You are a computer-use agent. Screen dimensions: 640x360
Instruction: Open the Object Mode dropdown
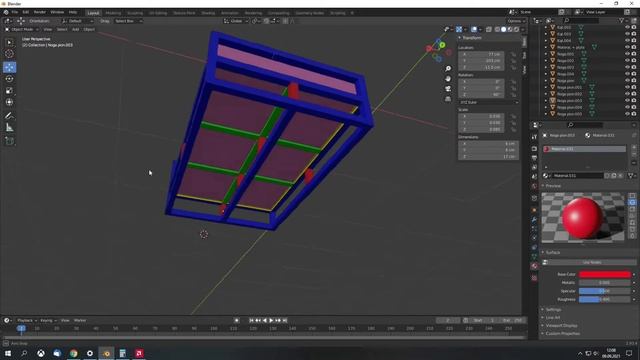[22, 29]
